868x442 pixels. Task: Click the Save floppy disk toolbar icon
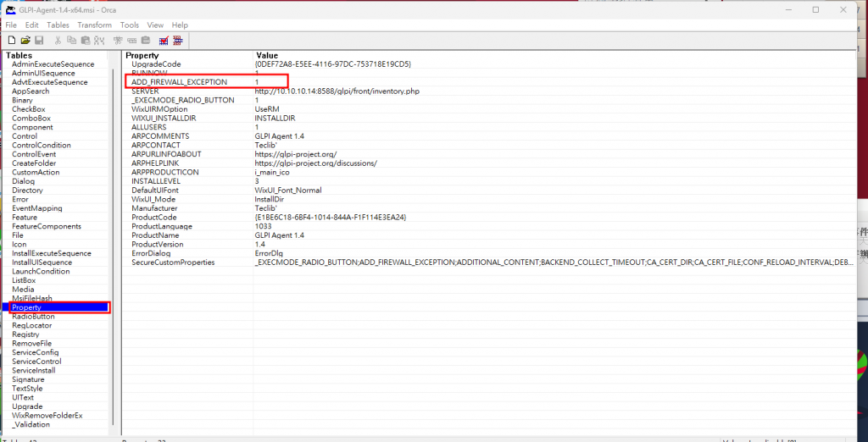(x=39, y=40)
